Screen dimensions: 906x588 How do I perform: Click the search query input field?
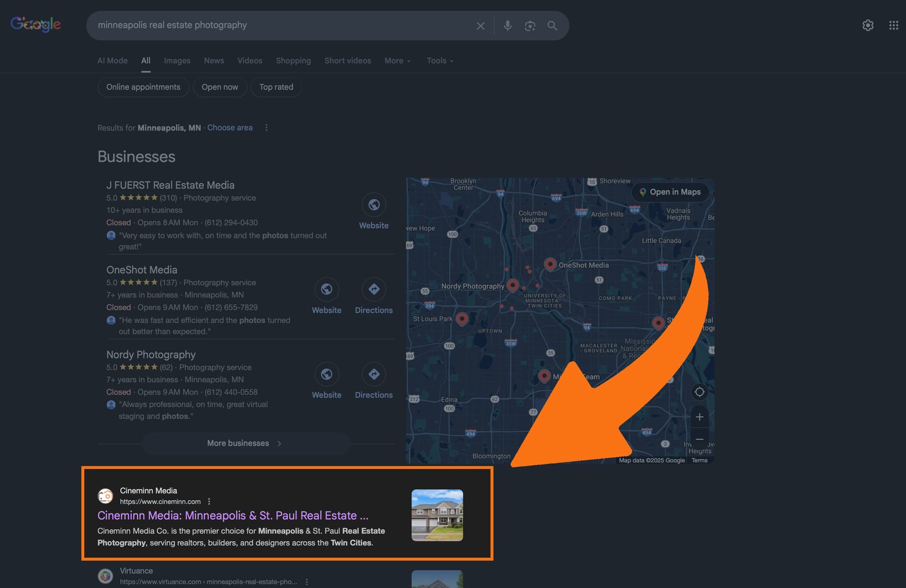(x=283, y=25)
